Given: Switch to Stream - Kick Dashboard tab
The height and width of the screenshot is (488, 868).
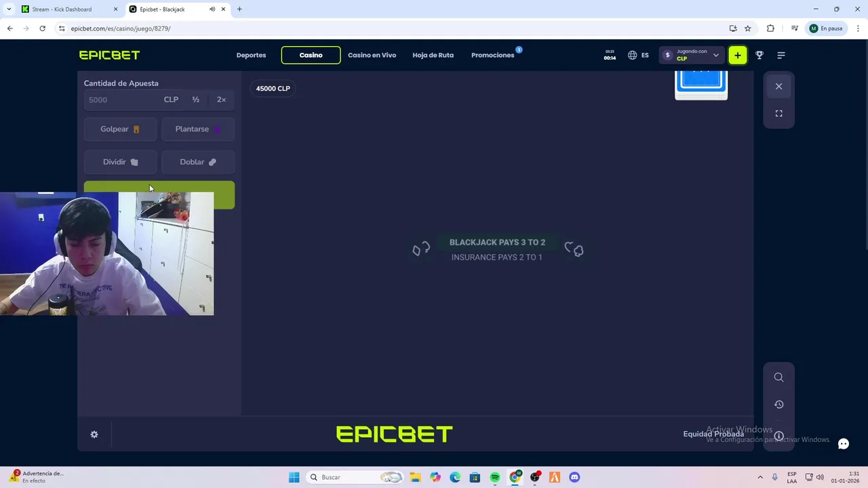Looking at the screenshot, I should 68,9.
